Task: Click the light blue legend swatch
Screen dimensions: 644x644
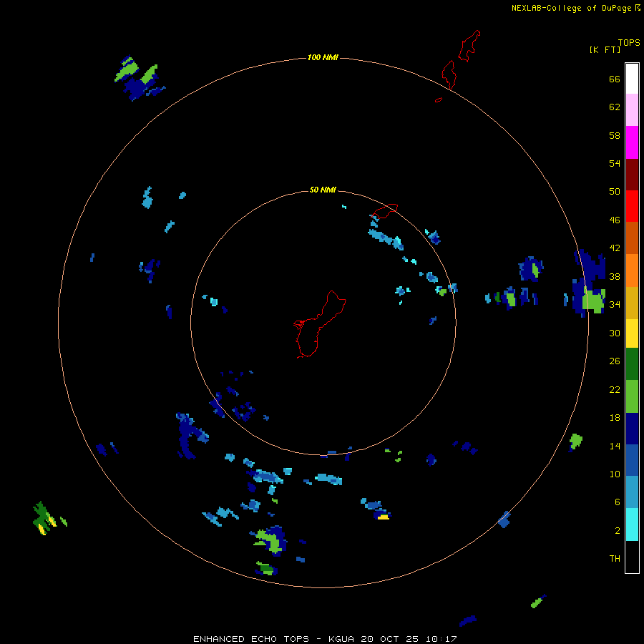Action: (632, 492)
